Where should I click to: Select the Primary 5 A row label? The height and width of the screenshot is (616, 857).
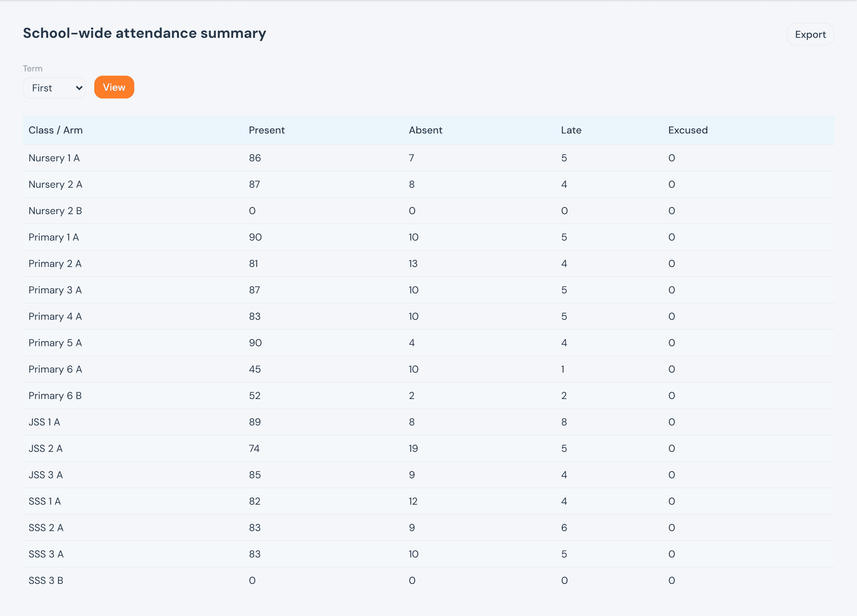click(55, 343)
